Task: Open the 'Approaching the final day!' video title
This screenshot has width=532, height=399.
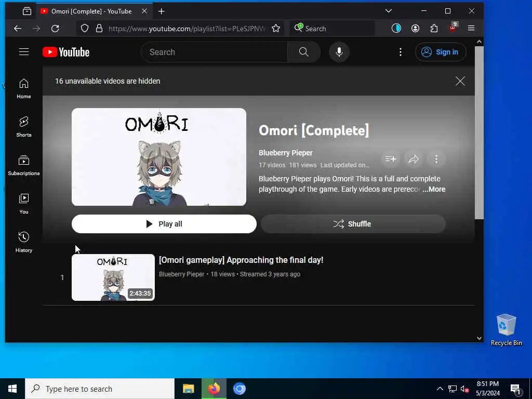Action: (x=241, y=260)
